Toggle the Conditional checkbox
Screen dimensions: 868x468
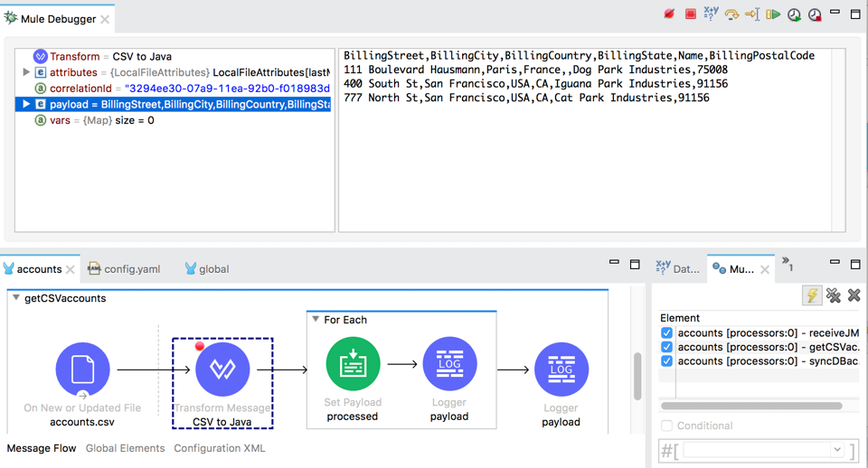(x=666, y=426)
